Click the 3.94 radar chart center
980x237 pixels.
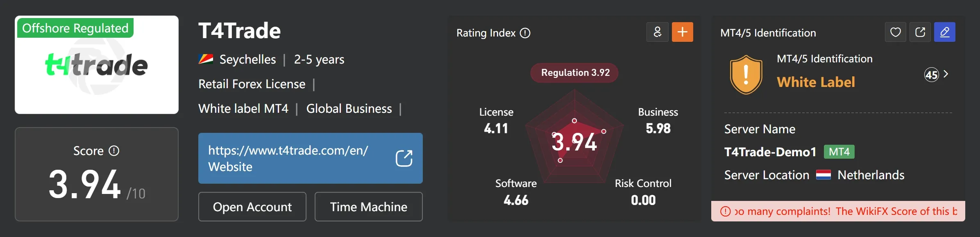point(574,142)
